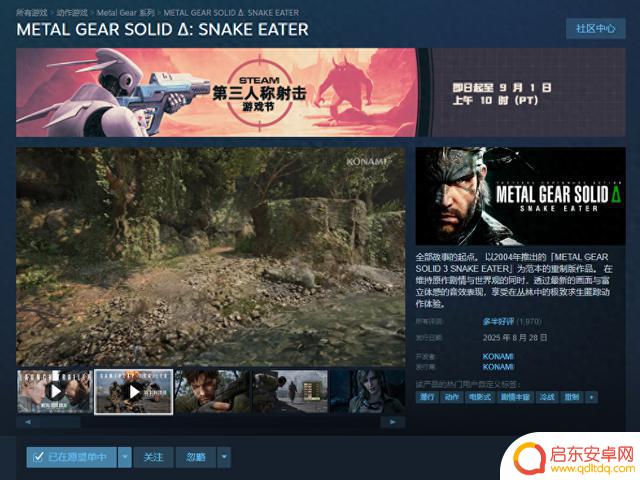Go to 所有游戏 in the breadcrumb

point(31,13)
